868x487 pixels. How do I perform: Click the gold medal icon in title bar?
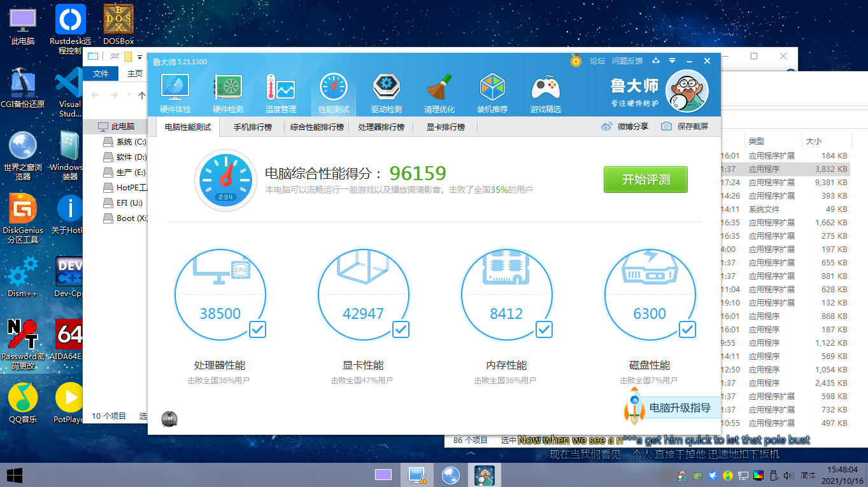click(x=576, y=61)
